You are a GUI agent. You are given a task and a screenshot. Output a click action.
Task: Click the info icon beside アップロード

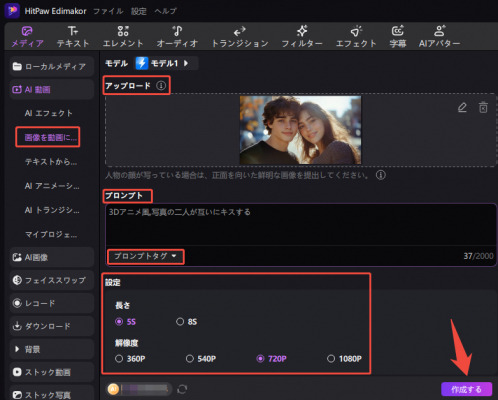point(161,86)
